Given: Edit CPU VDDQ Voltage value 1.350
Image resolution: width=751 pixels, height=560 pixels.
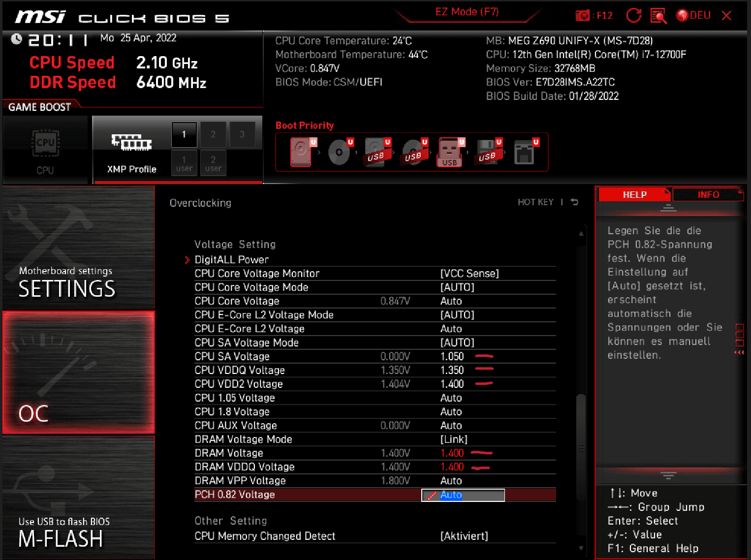Looking at the screenshot, I should [452, 370].
